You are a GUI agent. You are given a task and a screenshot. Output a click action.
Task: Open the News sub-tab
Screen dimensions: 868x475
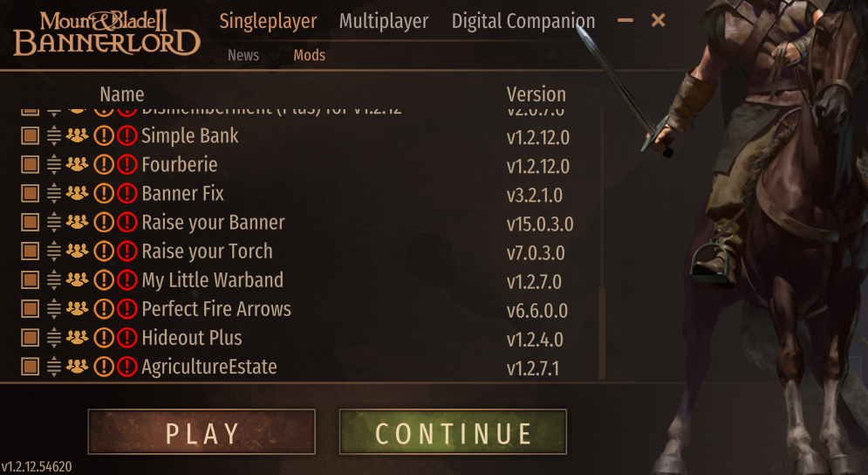243,55
